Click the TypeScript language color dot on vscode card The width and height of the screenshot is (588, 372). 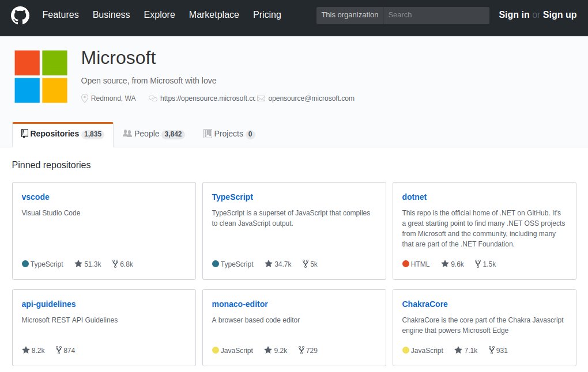[25, 264]
